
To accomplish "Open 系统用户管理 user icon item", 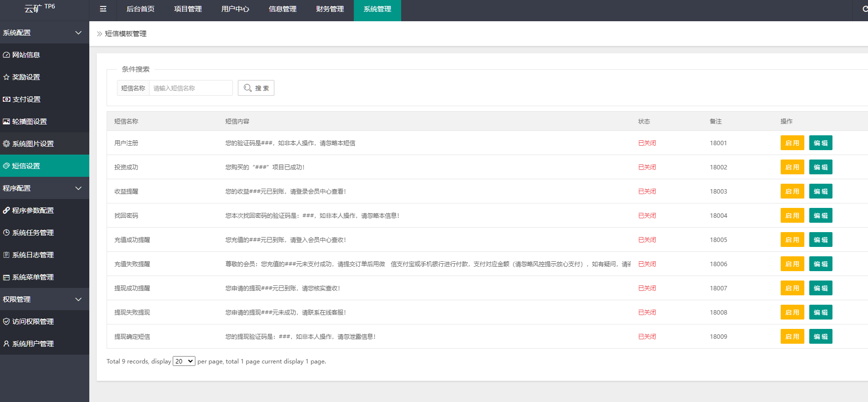I will (x=33, y=344).
